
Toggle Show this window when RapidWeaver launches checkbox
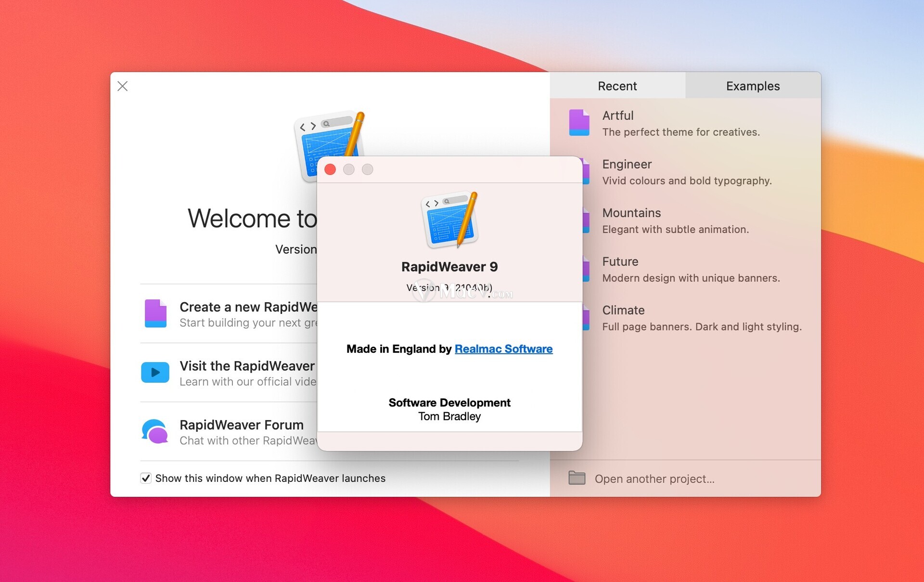pyautogui.click(x=146, y=478)
